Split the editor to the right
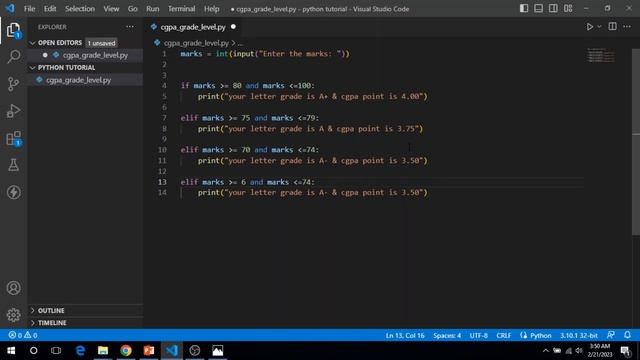This screenshot has height=360, width=640. click(612, 27)
